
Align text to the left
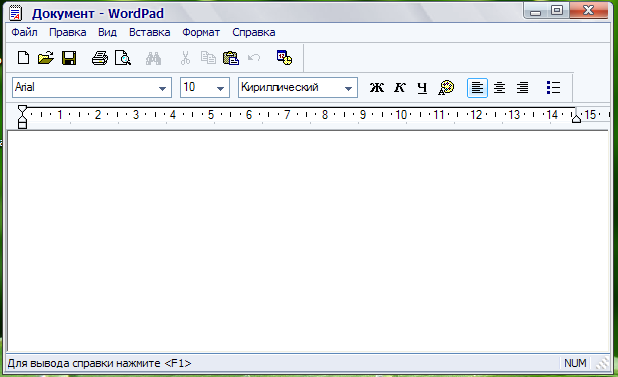pos(477,87)
